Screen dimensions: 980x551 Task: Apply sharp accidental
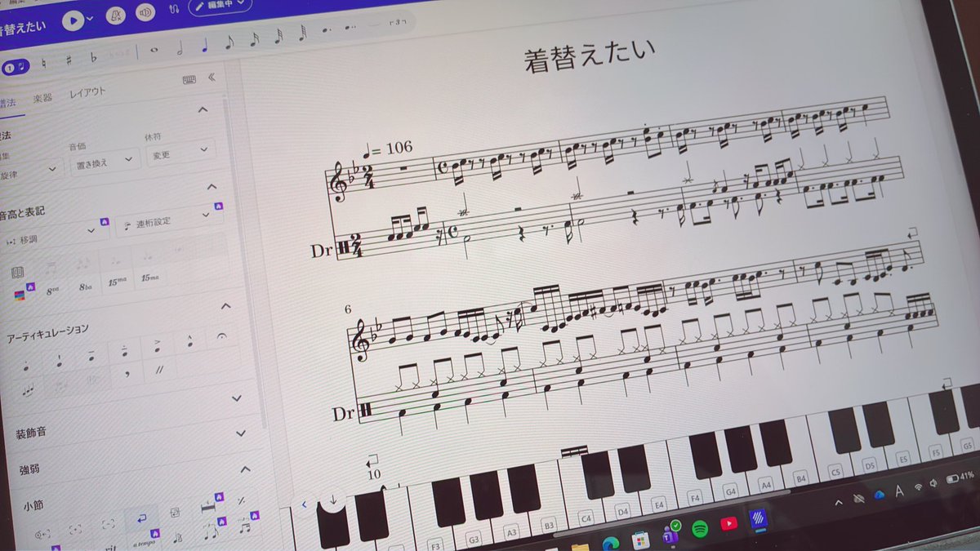tap(69, 60)
